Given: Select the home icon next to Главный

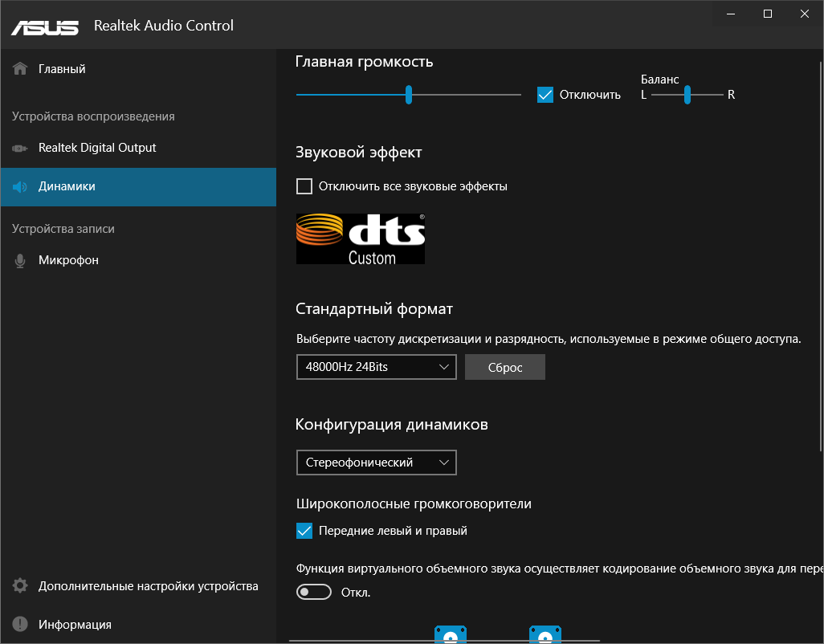Looking at the screenshot, I should (19, 68).
